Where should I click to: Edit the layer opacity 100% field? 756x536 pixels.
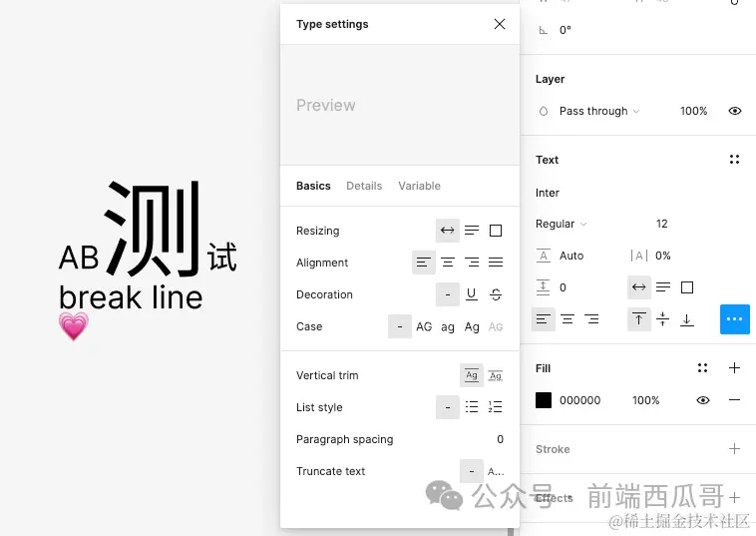click(x=693, y=111)
